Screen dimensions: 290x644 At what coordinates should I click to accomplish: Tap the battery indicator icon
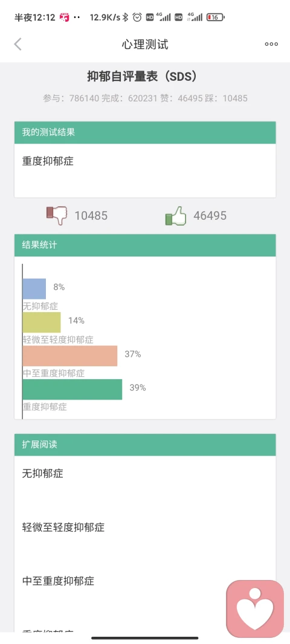point(216,18)
